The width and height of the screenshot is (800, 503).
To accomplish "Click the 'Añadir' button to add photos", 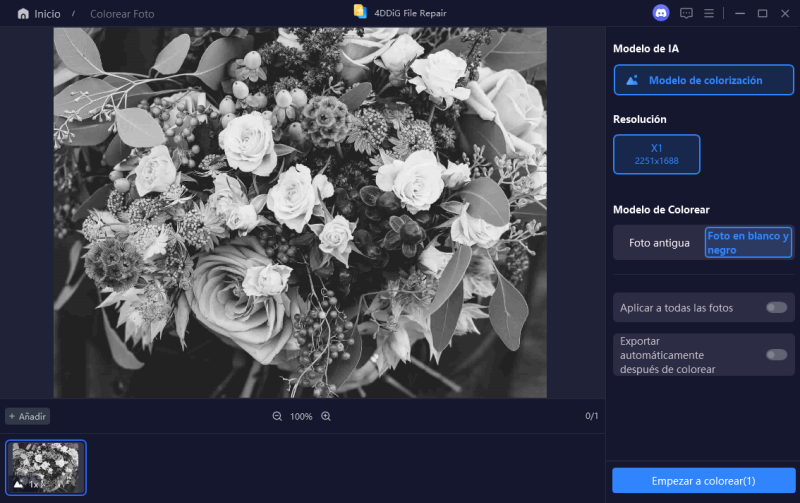I will click(28, 416).
